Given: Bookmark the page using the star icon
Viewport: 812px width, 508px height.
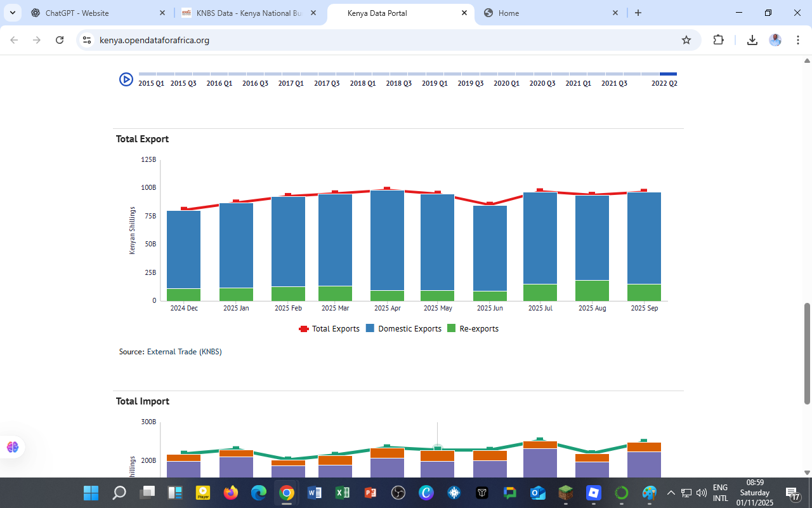Looking at the screenshot, I should [x=686, y=39].
